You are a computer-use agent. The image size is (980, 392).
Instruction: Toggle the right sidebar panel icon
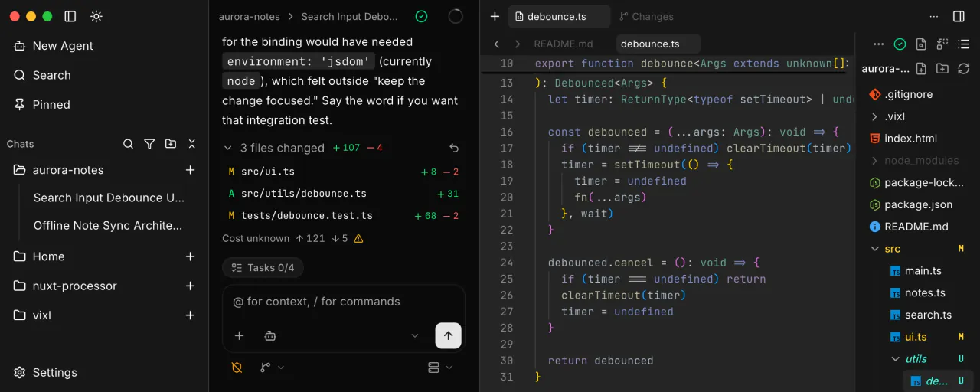[959, 16]
